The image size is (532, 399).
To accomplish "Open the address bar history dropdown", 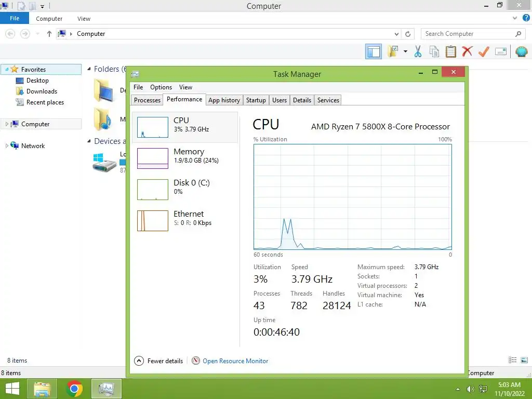I will point(396,34).
